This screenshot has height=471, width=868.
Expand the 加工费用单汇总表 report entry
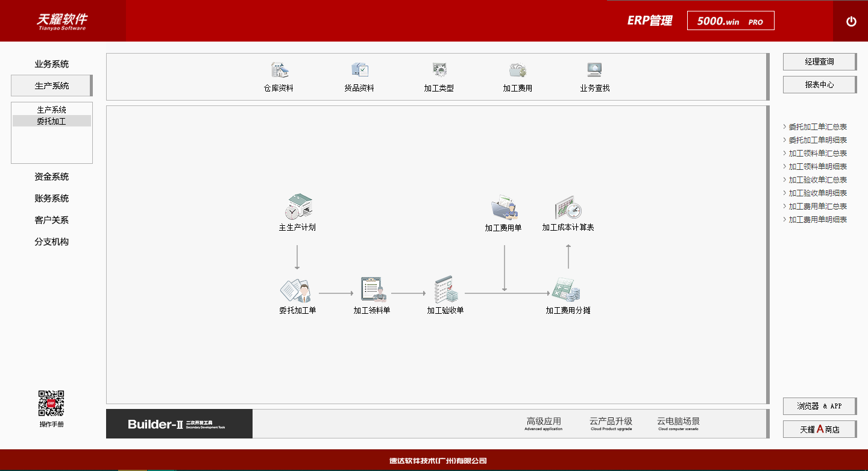click(x=817, y=206)
